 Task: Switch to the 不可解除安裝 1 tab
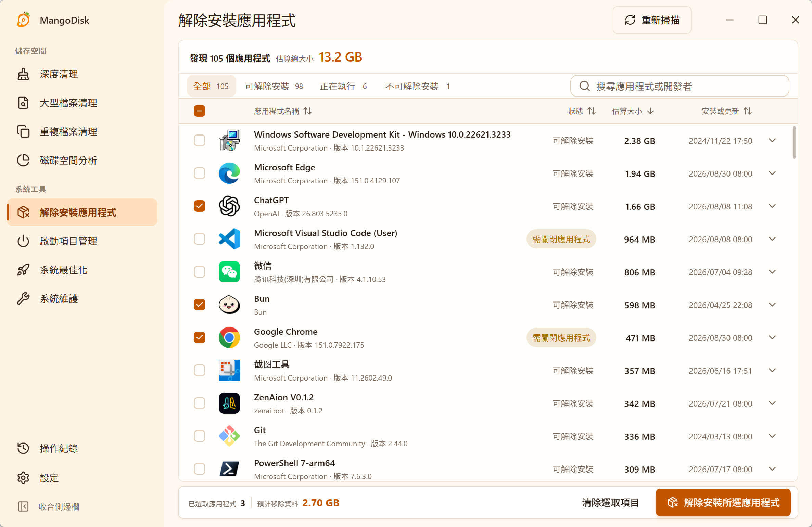pyautogui.click(x=418, y=86)
